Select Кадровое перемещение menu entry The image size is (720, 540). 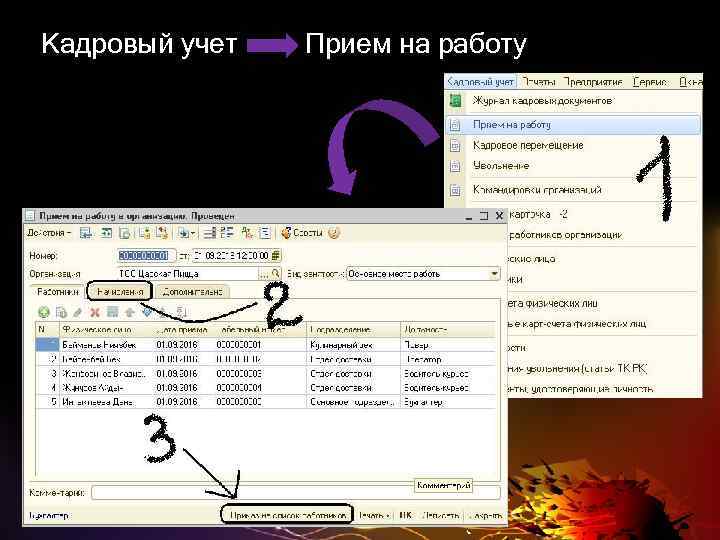[574, 146]
